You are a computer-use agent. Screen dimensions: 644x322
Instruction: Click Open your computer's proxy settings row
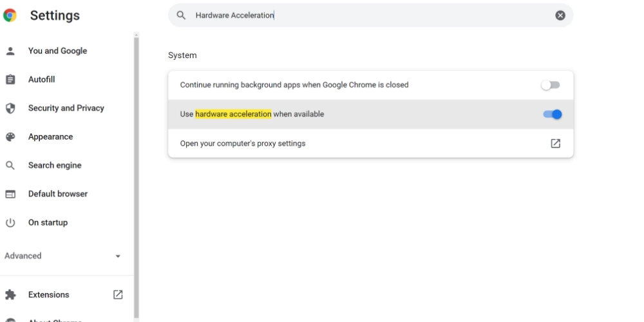coord(370,144)
